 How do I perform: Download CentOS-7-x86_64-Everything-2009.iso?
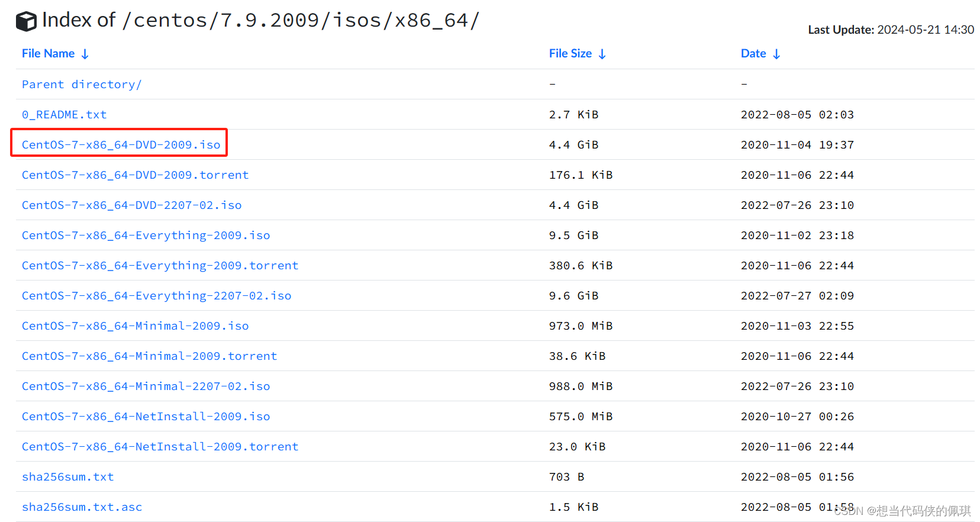[146, 236]
